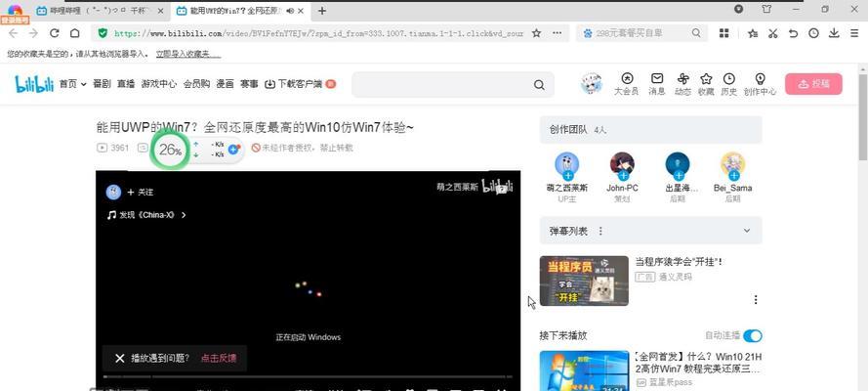Image resolution: width=868 pixels, height=391 pixels.
Task: Open 直播 in navigation
Action: pos(126,84)
